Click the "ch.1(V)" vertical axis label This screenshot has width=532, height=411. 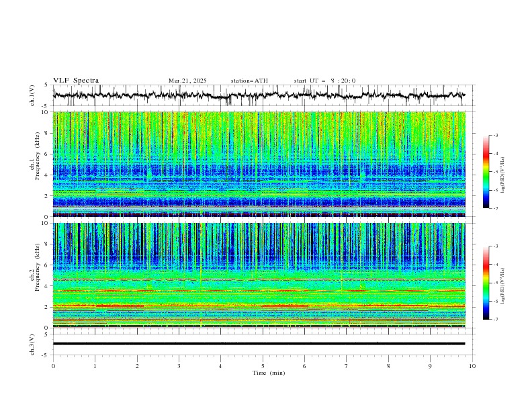click(x=32, y=95)
